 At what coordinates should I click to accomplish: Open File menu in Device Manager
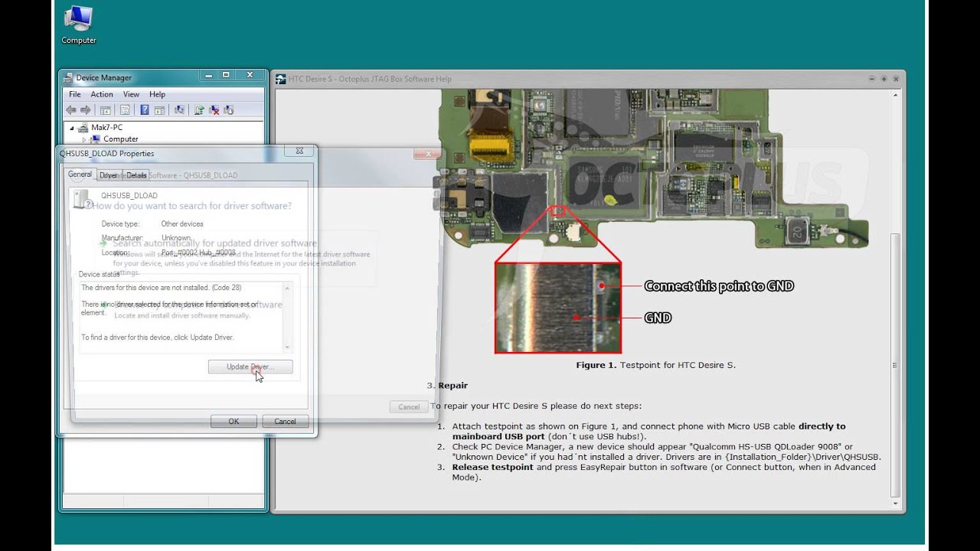click(x=75, y=94)
